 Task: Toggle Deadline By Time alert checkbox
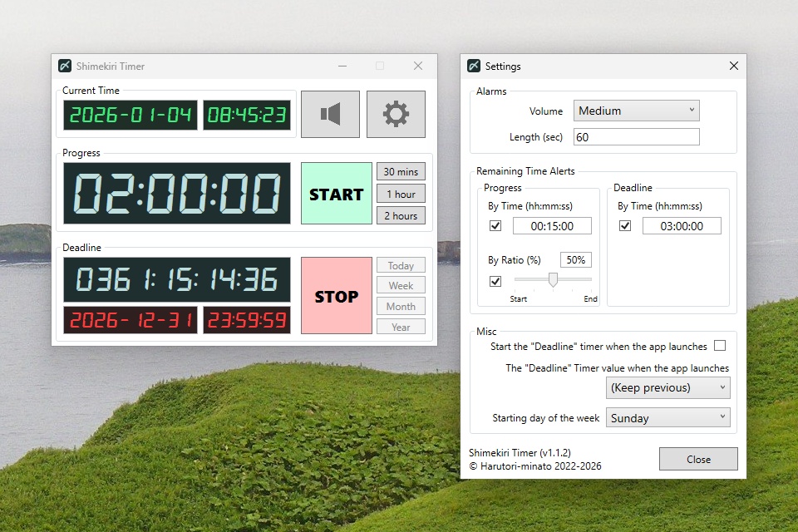[x=625, y=225]
